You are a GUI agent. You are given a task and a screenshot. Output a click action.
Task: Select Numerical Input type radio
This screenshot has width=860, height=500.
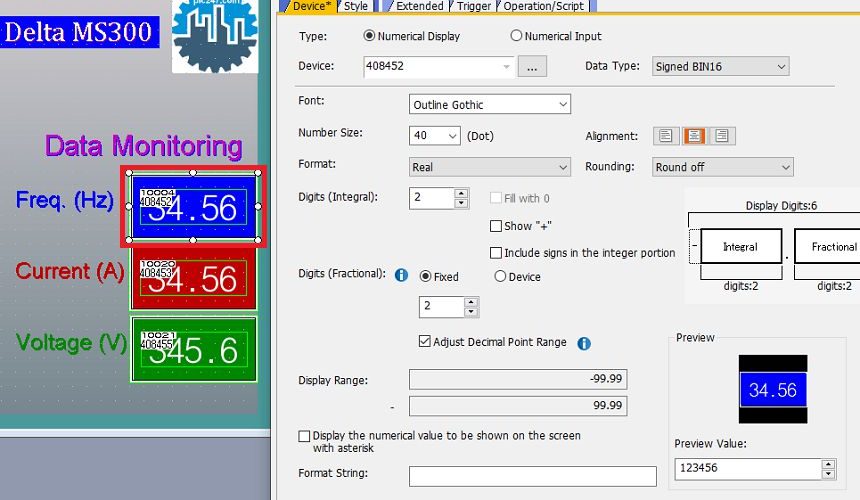tap(516, 36)
